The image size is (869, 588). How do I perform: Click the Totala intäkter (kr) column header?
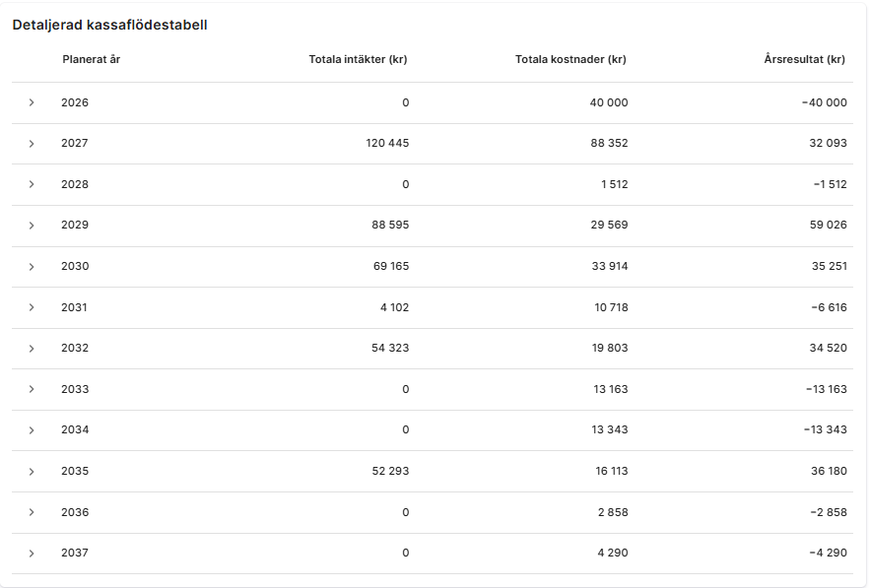[x=358, y=59]
